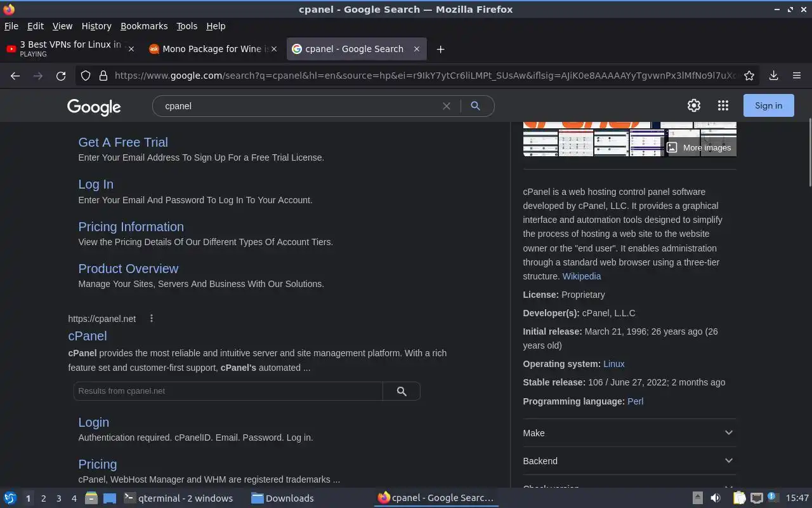Open the Tools menu

coord(187,26)
